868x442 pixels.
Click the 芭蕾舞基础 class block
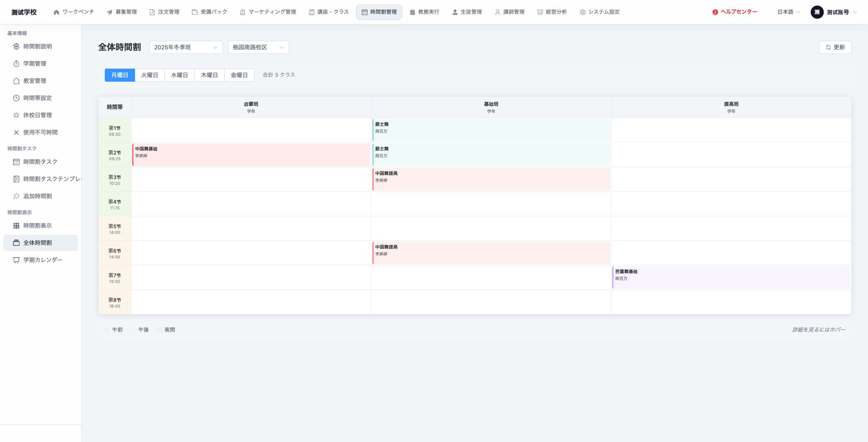point(731,278)
